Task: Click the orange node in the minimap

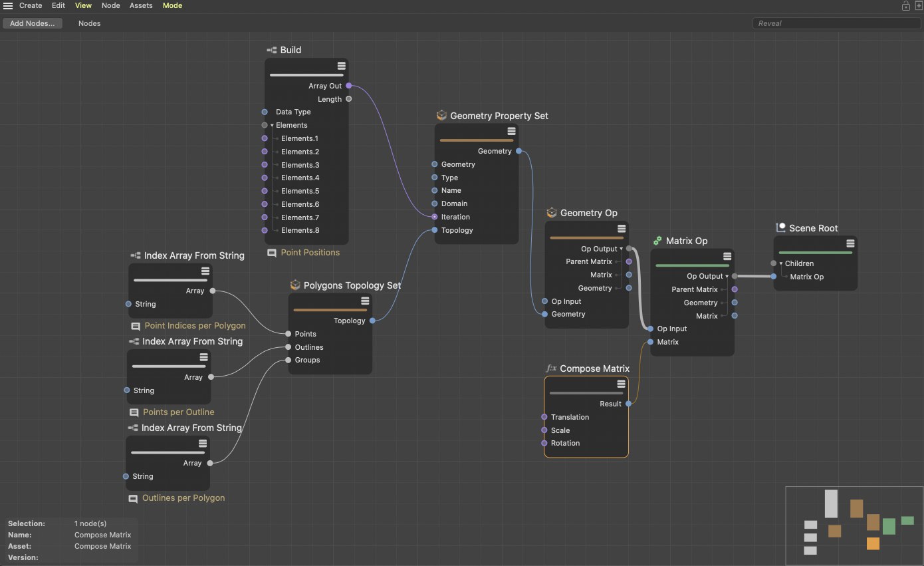Action: point(873,543)
